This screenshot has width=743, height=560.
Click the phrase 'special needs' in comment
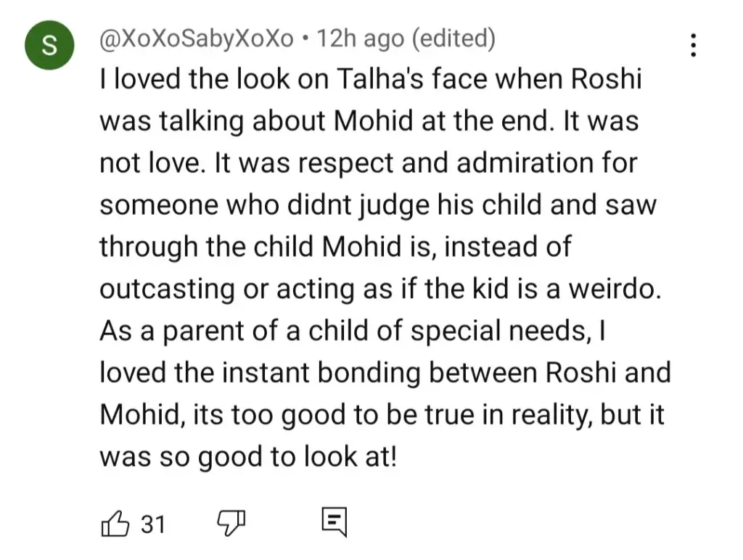[x=498, y=331]
